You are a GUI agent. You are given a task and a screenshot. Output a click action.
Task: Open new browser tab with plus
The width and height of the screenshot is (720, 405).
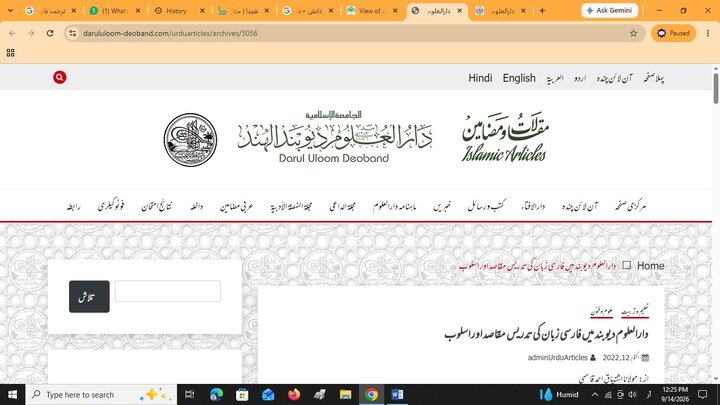pos(542,11)
